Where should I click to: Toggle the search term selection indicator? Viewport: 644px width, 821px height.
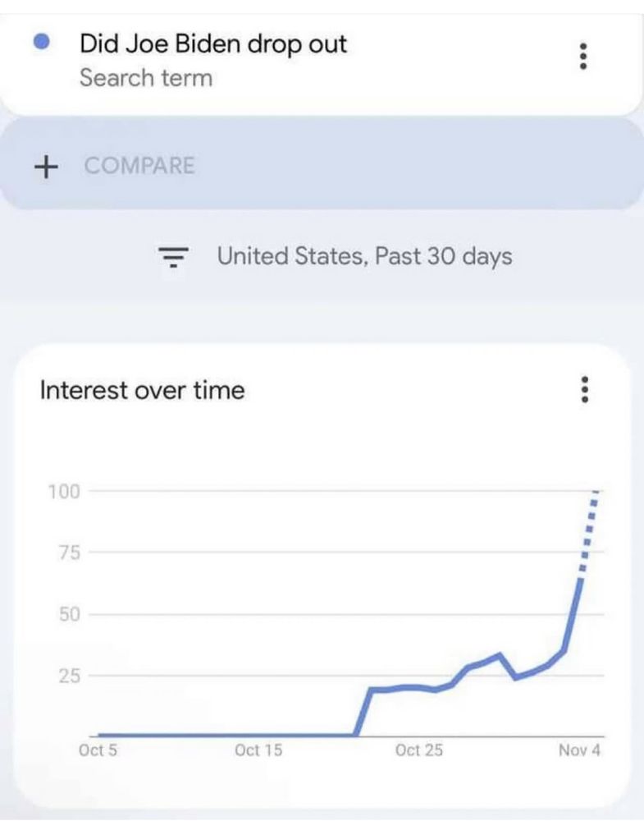click(x=42, y=39)
